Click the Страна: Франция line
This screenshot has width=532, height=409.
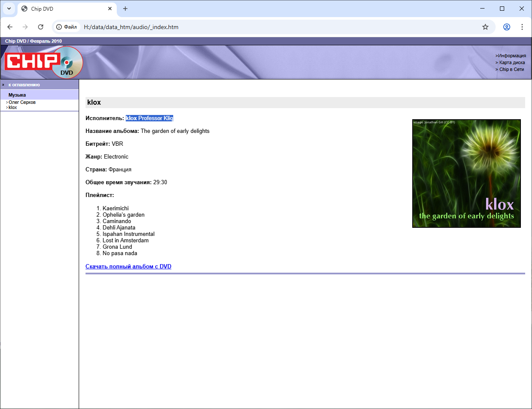click(x=109, y=169)
